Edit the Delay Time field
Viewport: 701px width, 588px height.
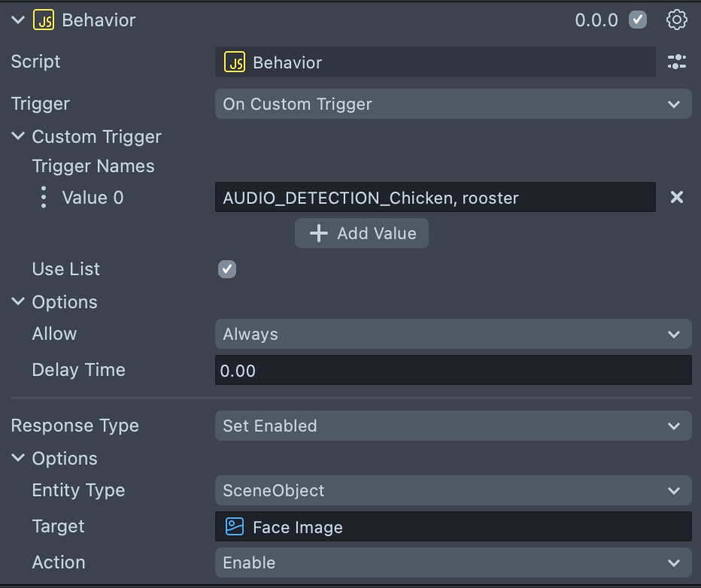click(453, 369)
